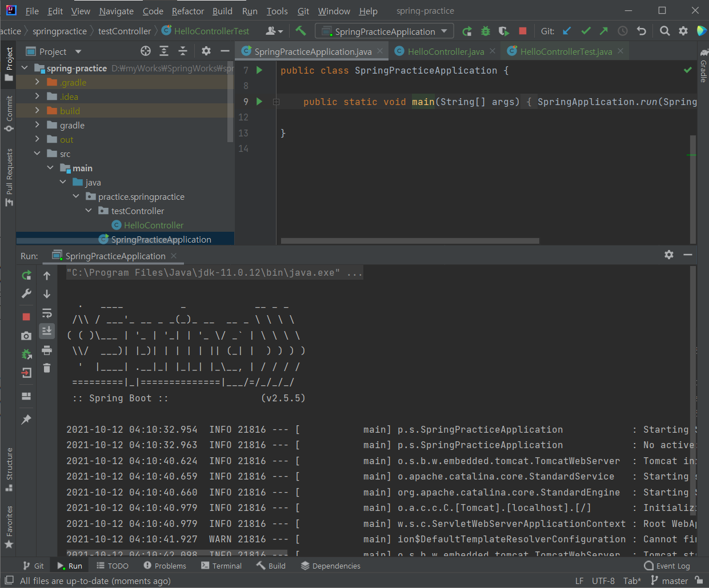Toggle the Project tool window side tab

pyautogui.click(x=9, y=63)
